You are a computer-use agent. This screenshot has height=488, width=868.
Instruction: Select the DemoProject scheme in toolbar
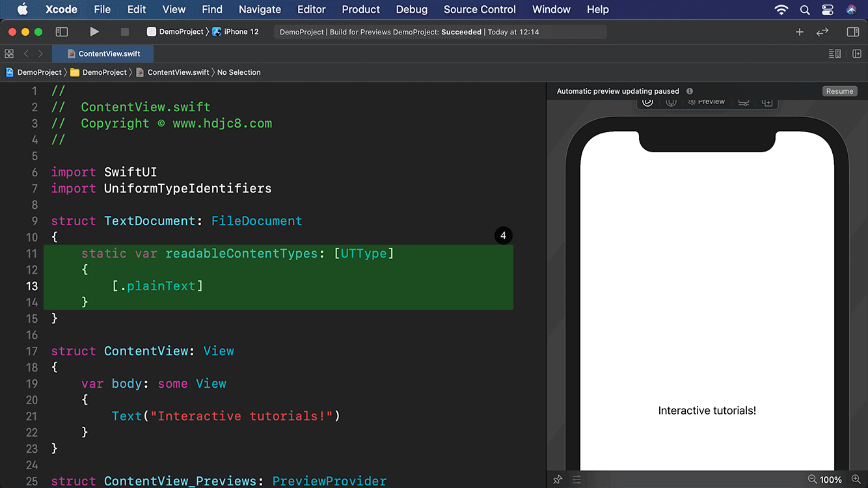pyautogui.click(x=176, y=32)
